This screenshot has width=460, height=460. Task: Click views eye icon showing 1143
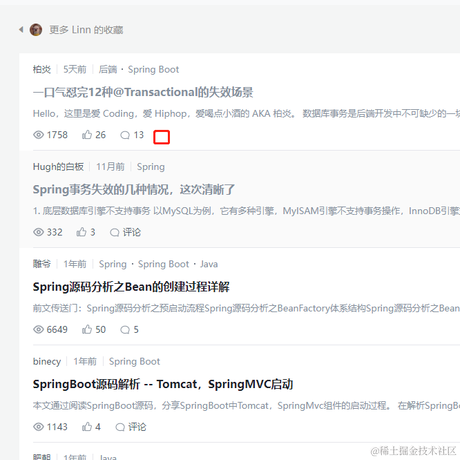(x=39, y=427)
